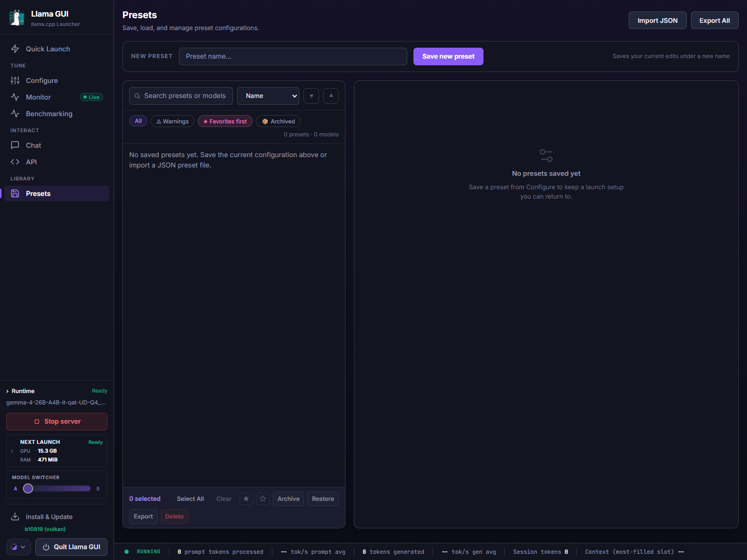Click the Export All button
747x560 pixels.
(714, 20)
